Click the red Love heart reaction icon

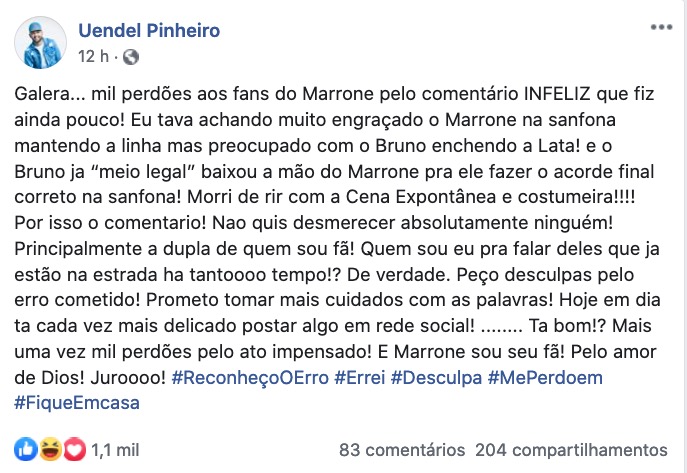coord(73,449)
